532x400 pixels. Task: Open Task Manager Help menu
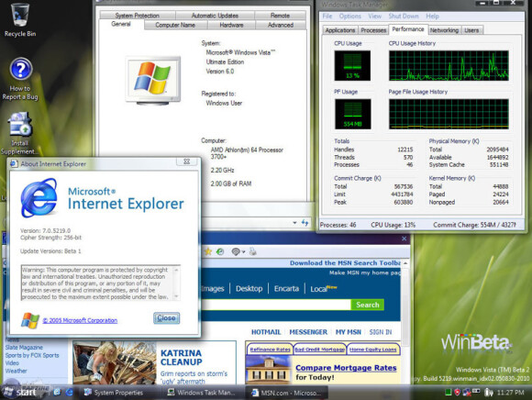432,16
